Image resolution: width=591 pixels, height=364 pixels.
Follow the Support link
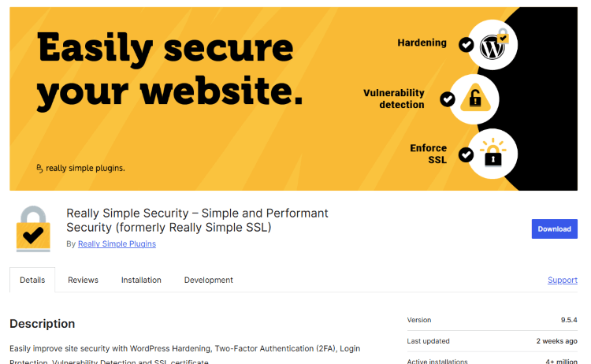coord(563,280)
